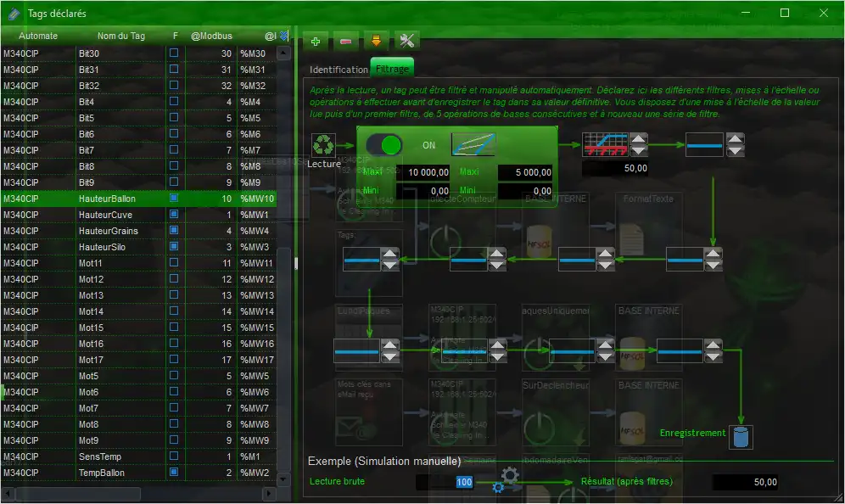Switch to the Identification tab
Image resolution: width=845 pixels, height=504 pixels.
(339, 70)
